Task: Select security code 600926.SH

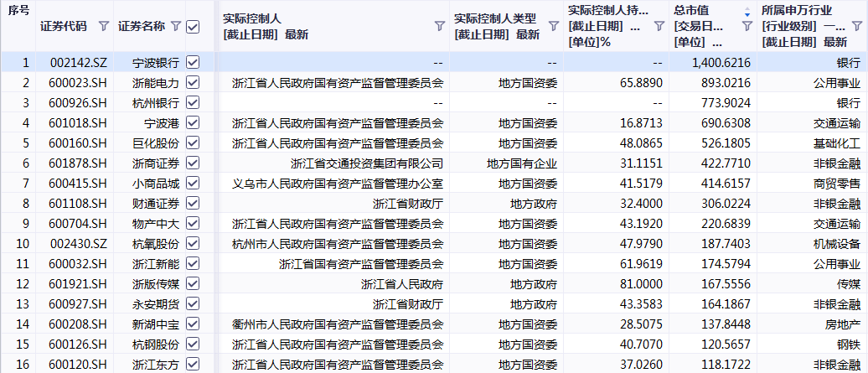Action: tap(77, 103)
